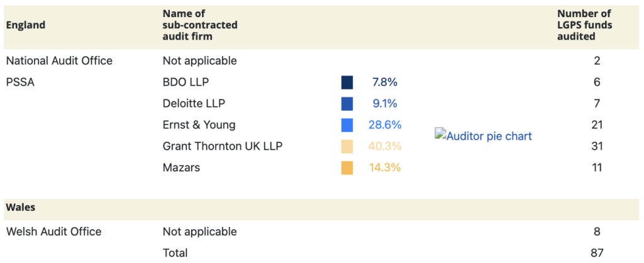Screen dimensions: 644x263
Task: Select the 40.3% percentage label
Action: click(384, 147)
